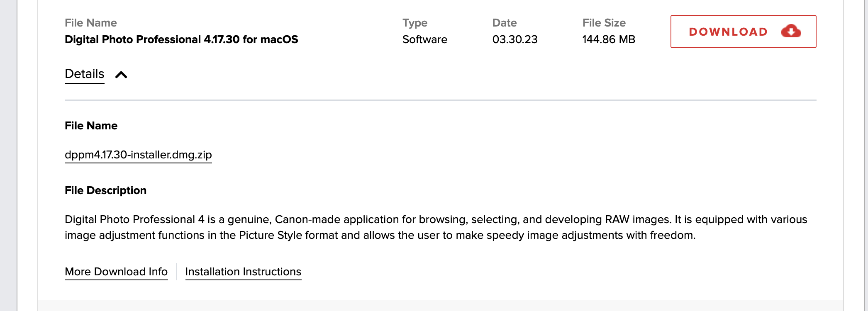Click the Type column label
The height and width of the screenshot is (311, 868).
point(414,23)
